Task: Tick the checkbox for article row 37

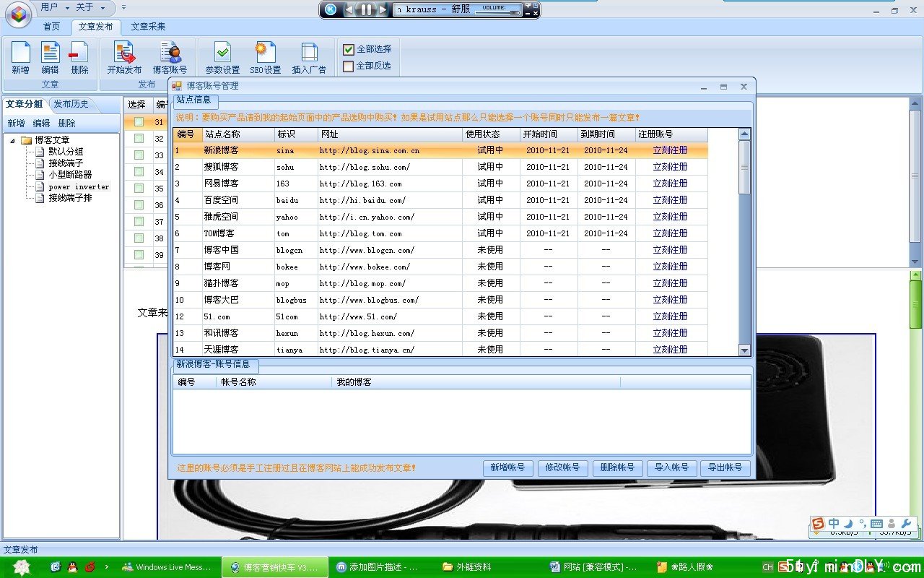Action: [139, 222]
